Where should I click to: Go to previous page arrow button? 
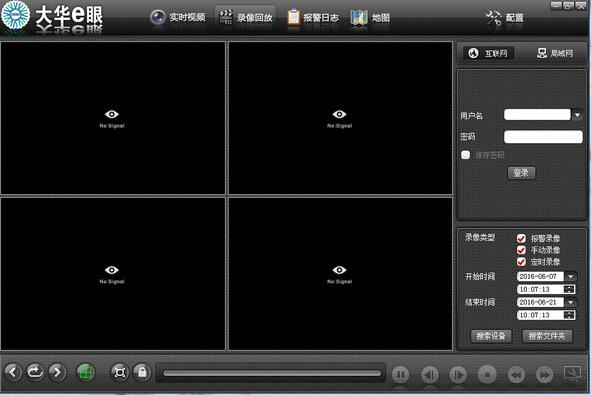pyautogui.click(x=13, y=372)
